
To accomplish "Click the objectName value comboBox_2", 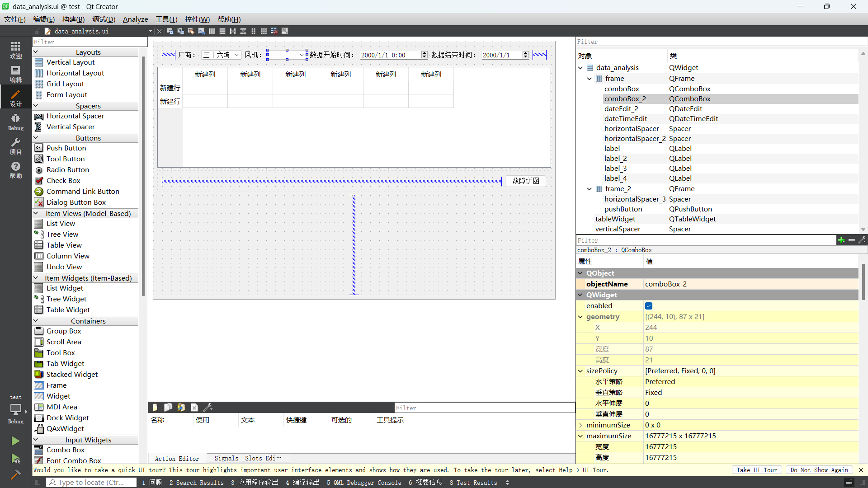I will coord(751,284).
